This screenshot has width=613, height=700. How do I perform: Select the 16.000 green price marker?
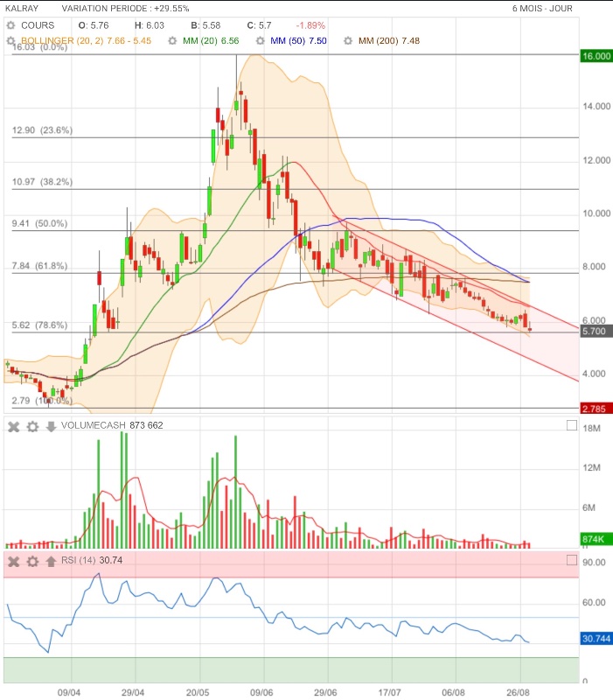pos(596,56)
